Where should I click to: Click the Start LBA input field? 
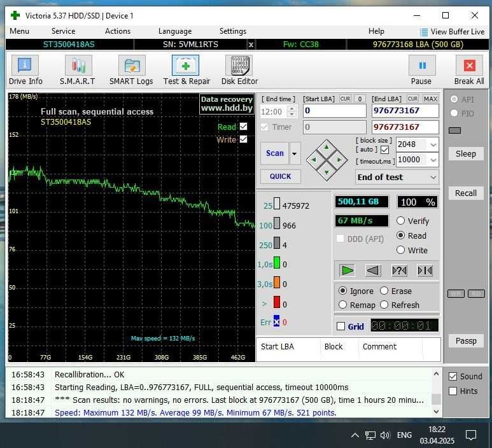[x=335, y=111]
